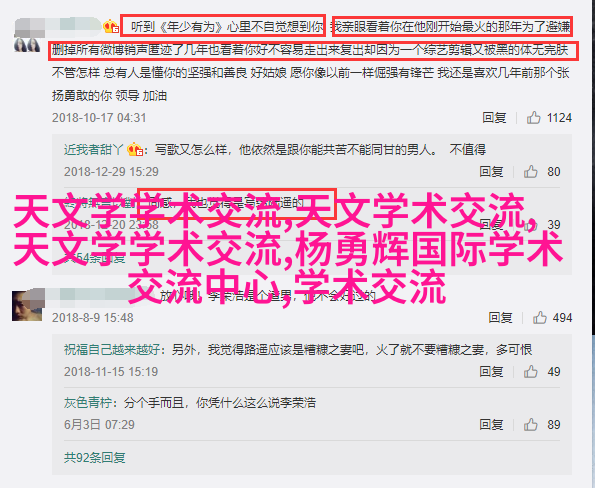Screen dimensions: 595x488
Task: Open 近我者甜丫 user profile
Action: pyautogui.click(x=93, y=150)
